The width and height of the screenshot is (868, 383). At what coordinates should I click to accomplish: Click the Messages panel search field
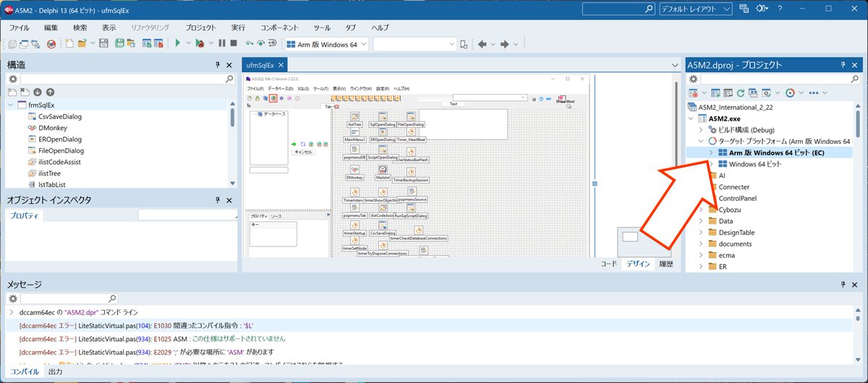69,298
